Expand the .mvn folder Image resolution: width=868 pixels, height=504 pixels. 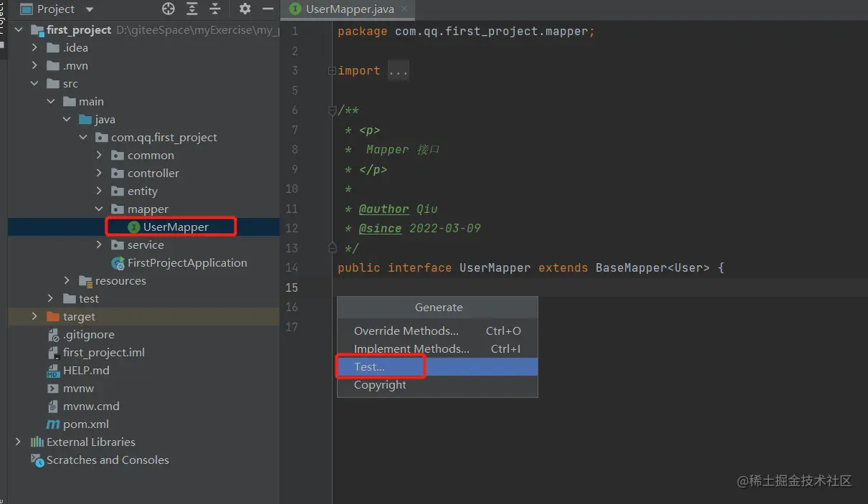click(x=34, y=66)
